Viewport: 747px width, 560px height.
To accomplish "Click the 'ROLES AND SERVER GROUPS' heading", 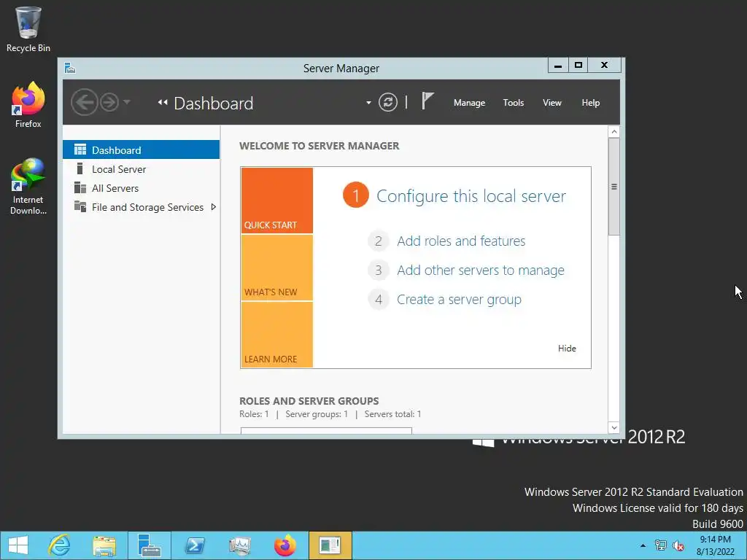I will [309, 401].
